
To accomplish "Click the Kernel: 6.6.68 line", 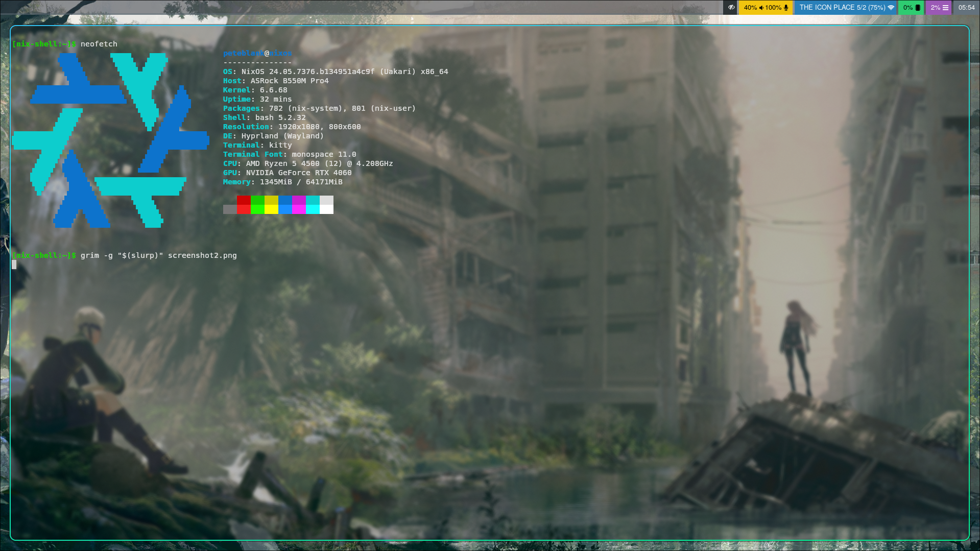I will tap(255, 90).
